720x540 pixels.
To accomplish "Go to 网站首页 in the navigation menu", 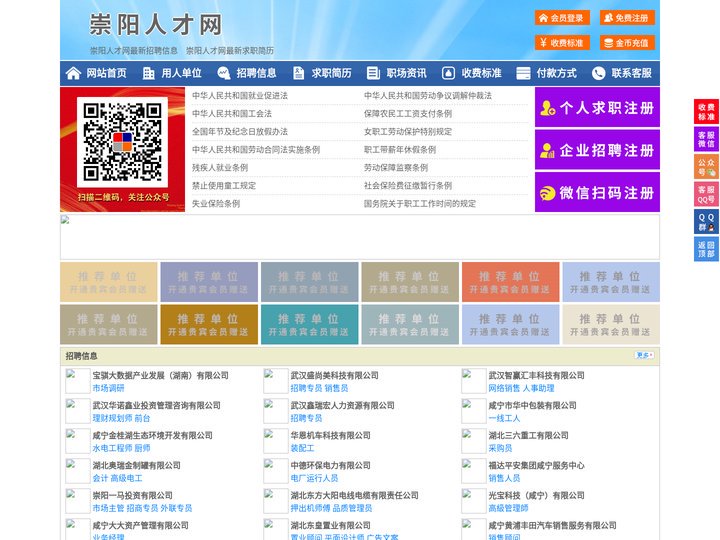I will click(107, 73).
